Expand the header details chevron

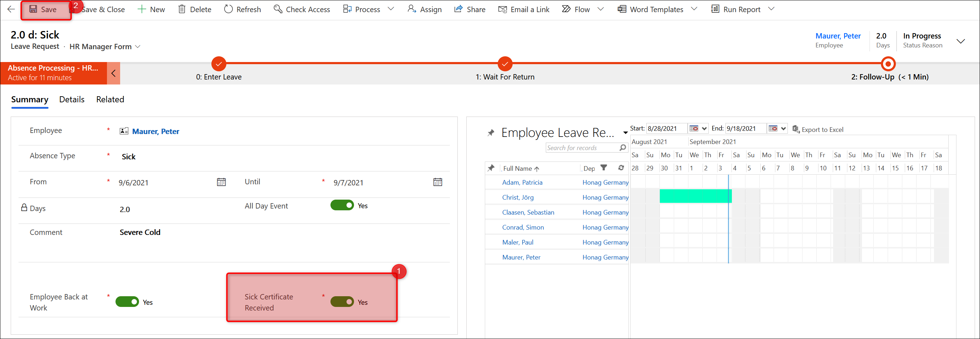[x=961, y=41]
